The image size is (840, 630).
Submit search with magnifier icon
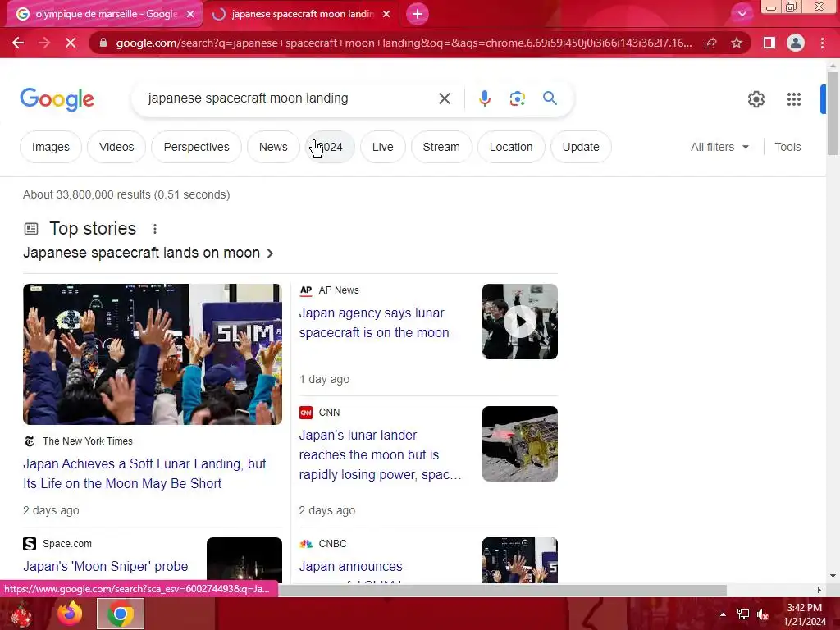click(550, 98)
